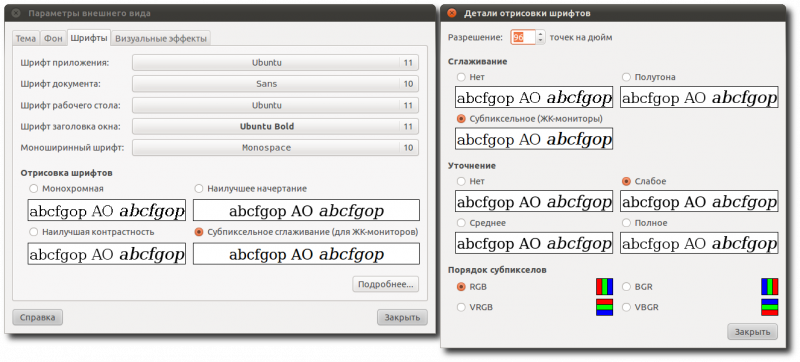Image resolution: width=800 pixels, height=362 pixels.
Task: Click the Справка button
Action: coord(37,317)
